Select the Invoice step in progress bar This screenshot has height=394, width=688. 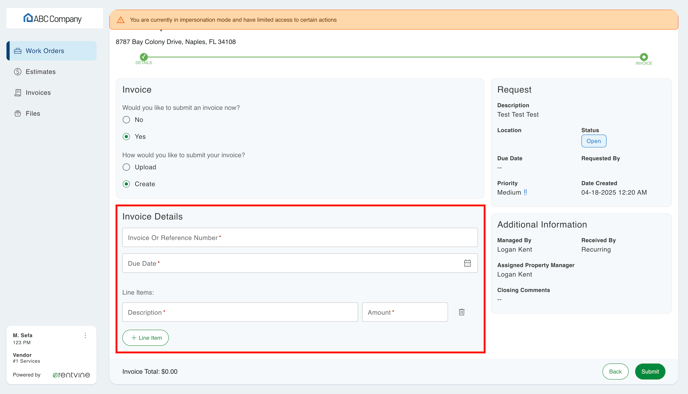click(643, 57)
